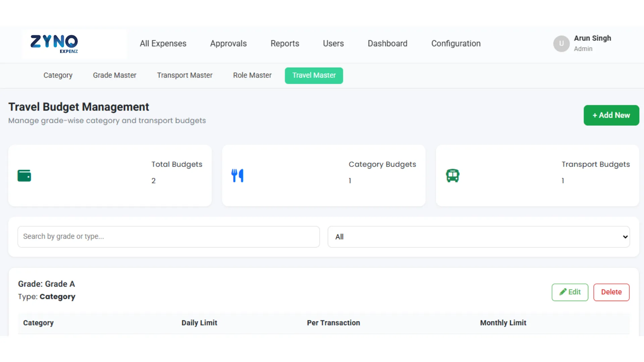Screen dimensions: 644x362
Task: Click the wallet Total Budgets icon
Action: pyautogui.click(x=24, y=176)
